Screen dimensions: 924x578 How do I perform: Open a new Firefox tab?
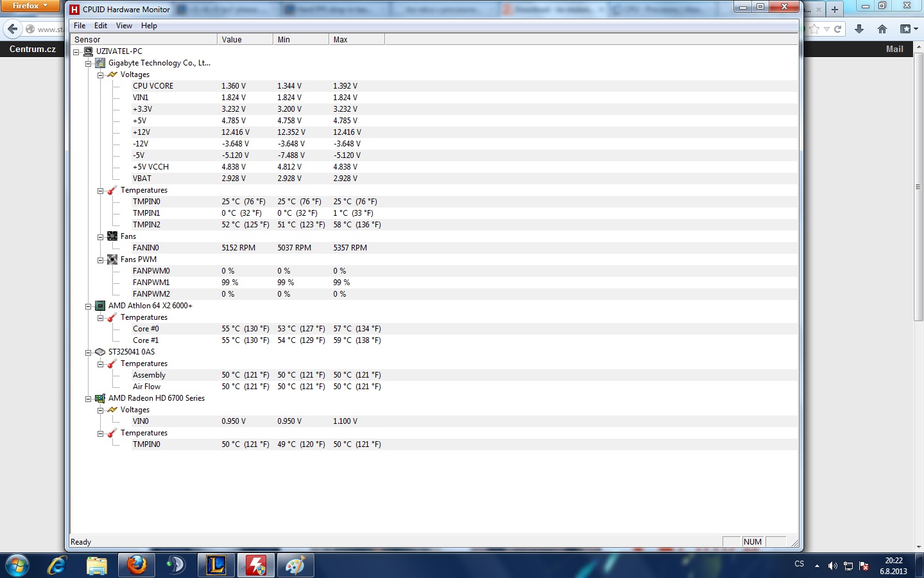(834, 9)
